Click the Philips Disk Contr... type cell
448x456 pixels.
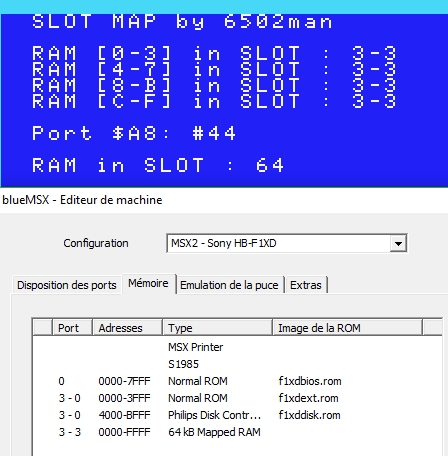215,415
